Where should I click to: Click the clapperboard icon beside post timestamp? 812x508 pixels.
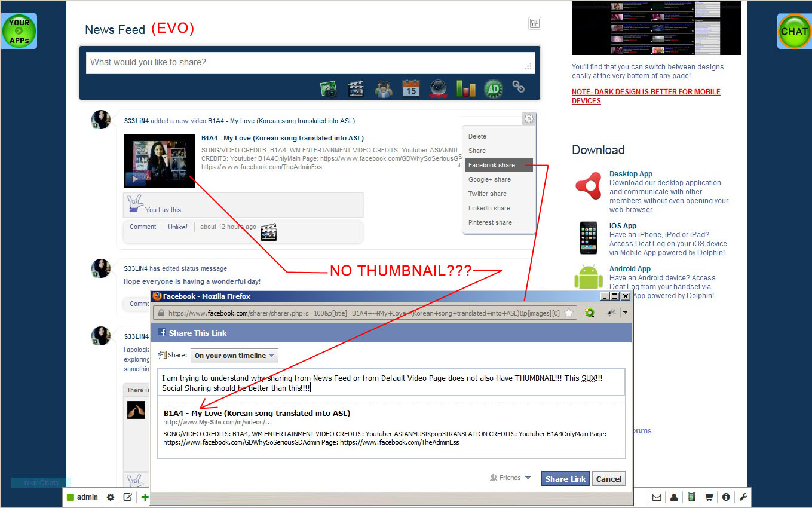[269, 232]
